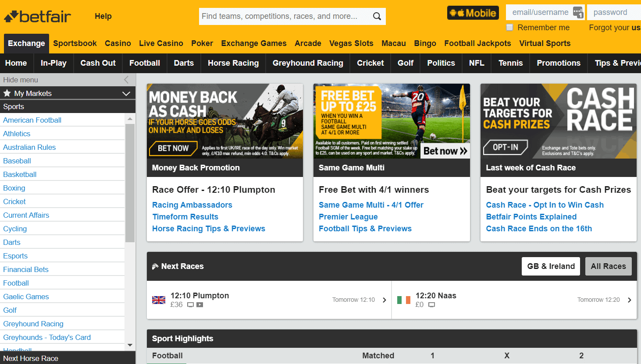Click the password manager icon in email field
The width and height of the screenshot is (641, 364).
click(578, 12)
